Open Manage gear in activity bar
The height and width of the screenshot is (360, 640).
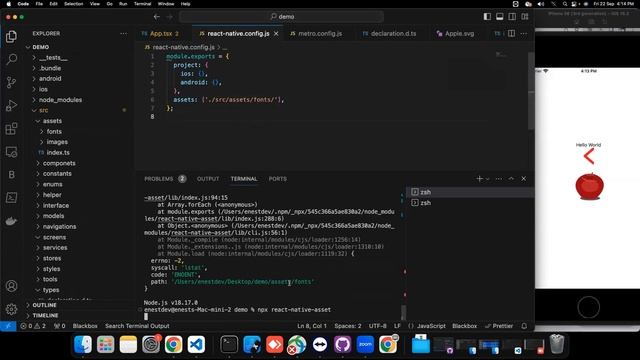(x=11, y=309)
